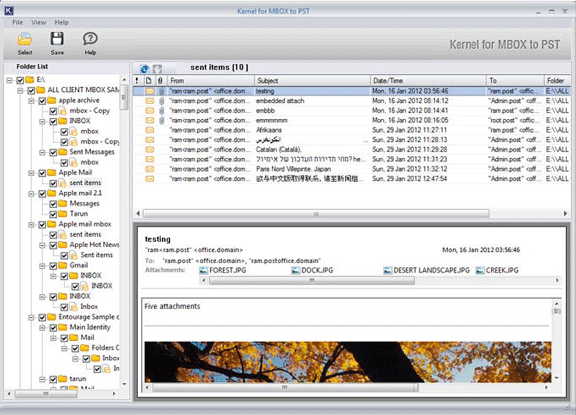This screenshot has height=415, width=576.
Task: Open the File menu
Action: pos(18,22)
